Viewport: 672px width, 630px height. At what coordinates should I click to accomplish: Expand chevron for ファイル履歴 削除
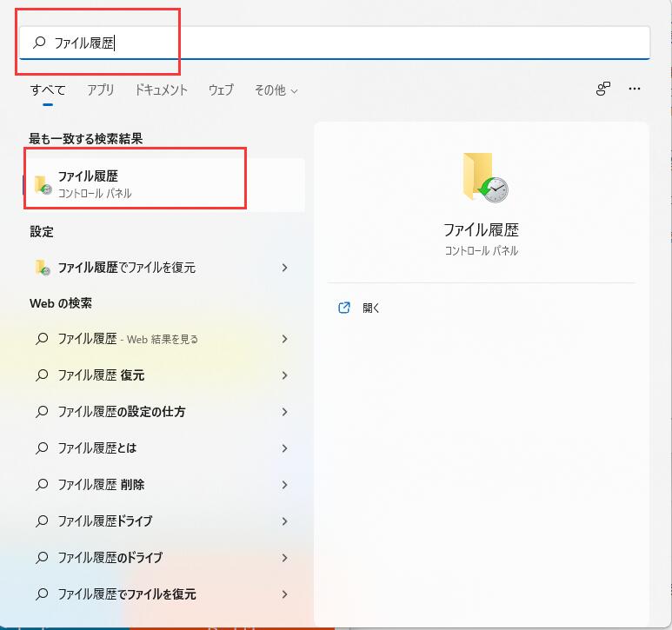click(x=284, y=485)
